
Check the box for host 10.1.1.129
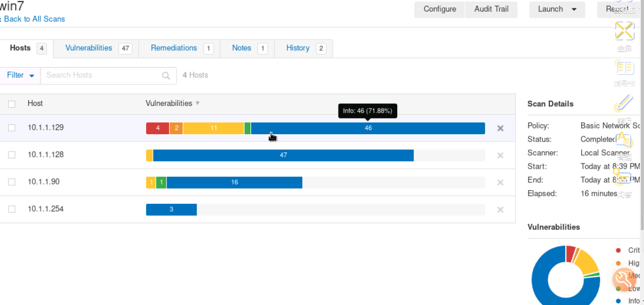pos(12,128)
